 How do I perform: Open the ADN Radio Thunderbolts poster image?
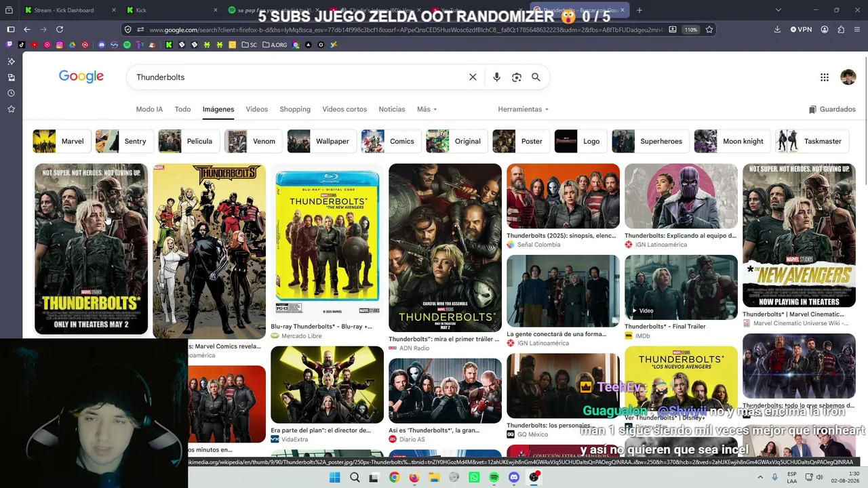pyautogui.click(x=445, y=247)
